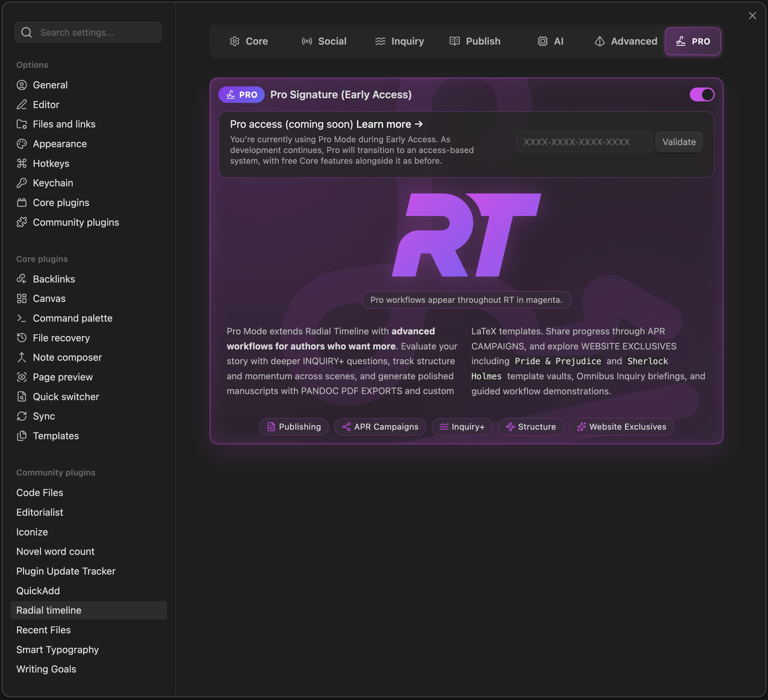Open the Inquiry tab
The height and width of the screenshot is (700, 768).
399,41
